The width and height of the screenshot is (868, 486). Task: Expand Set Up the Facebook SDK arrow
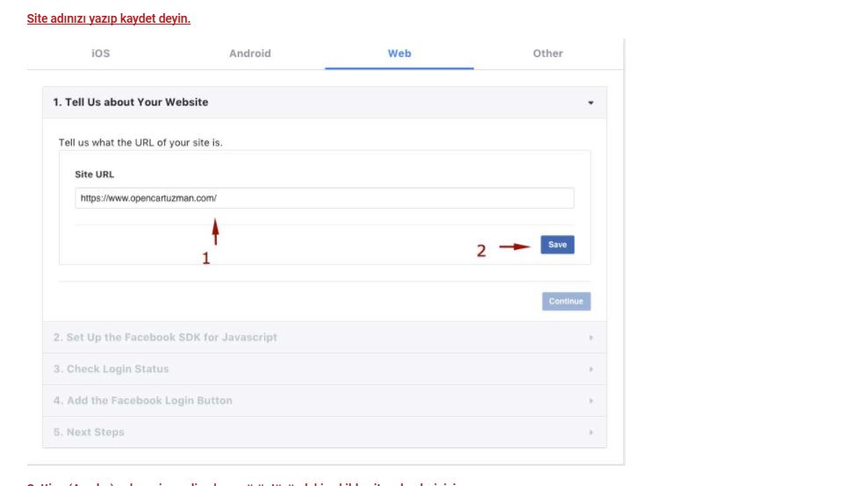[591, 338]
